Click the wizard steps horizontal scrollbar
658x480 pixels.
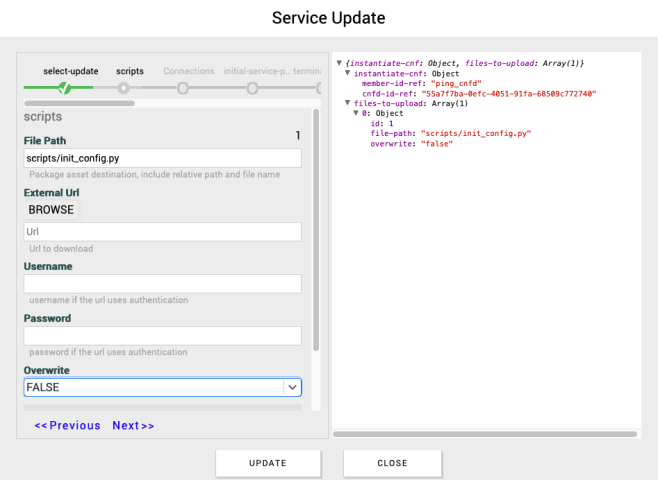(78, 102)
